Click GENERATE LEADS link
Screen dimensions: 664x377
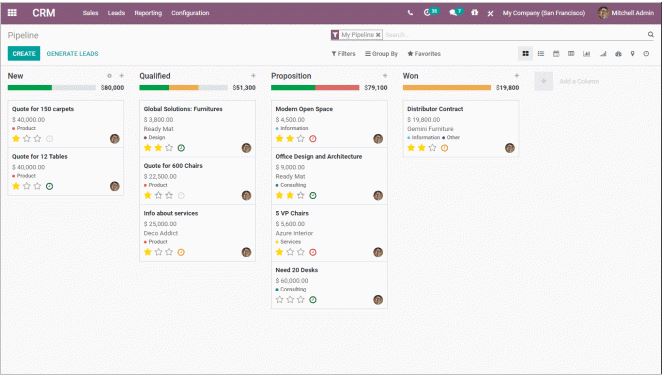(x=72, y=54)
